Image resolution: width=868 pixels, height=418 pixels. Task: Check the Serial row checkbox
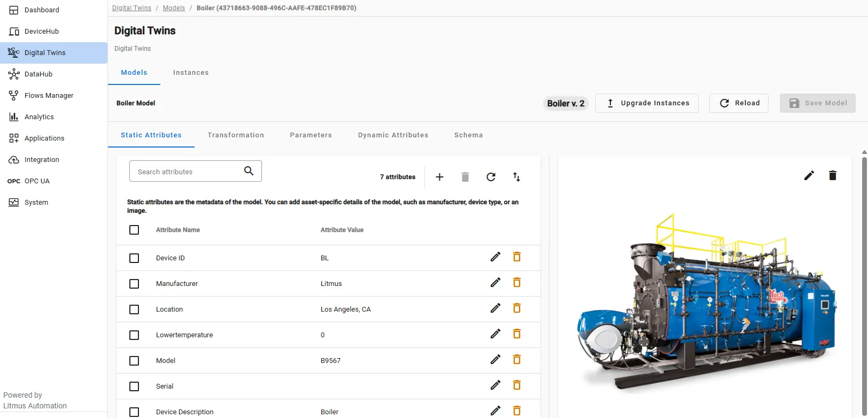coord(134,386)
